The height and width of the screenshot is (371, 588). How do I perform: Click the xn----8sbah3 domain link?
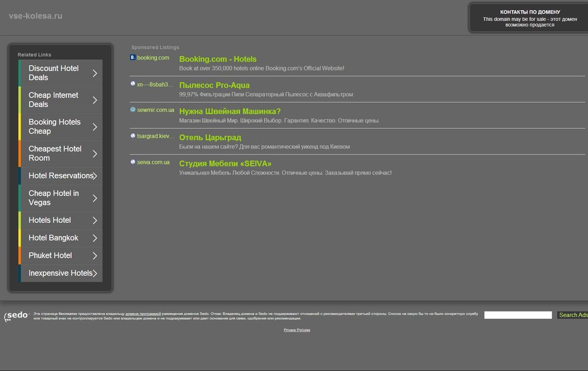[155, 85]
